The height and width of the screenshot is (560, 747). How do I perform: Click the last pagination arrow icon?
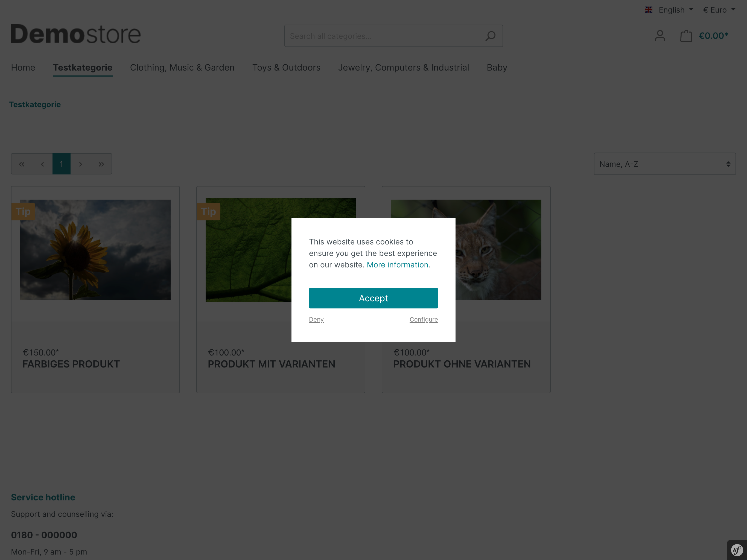[x=101, y=164]
